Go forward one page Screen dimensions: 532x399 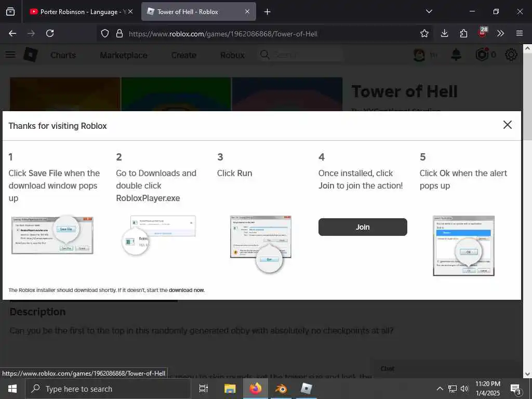pos(31,33)
